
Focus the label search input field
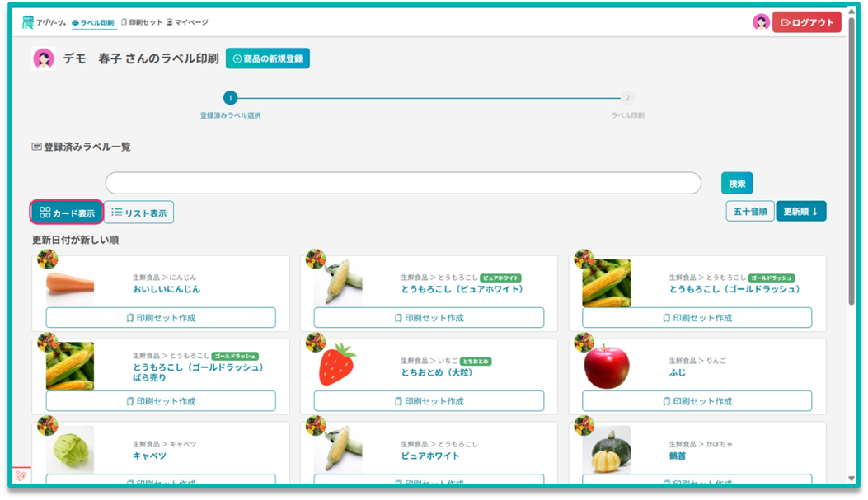coord(402,183)
